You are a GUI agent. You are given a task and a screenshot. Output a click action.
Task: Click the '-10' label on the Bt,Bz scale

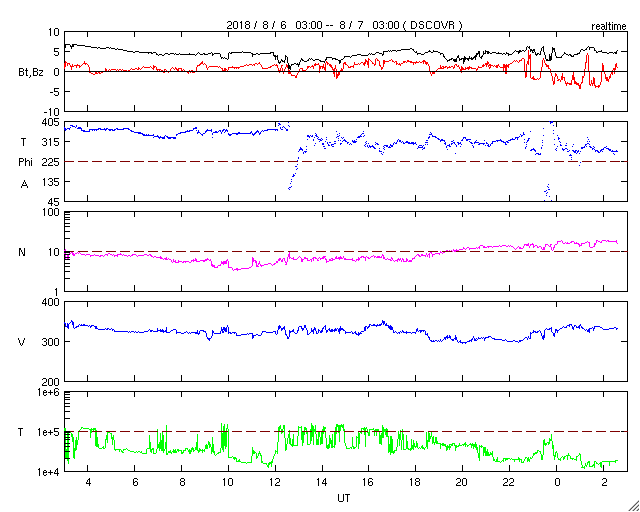coord(52,112)
